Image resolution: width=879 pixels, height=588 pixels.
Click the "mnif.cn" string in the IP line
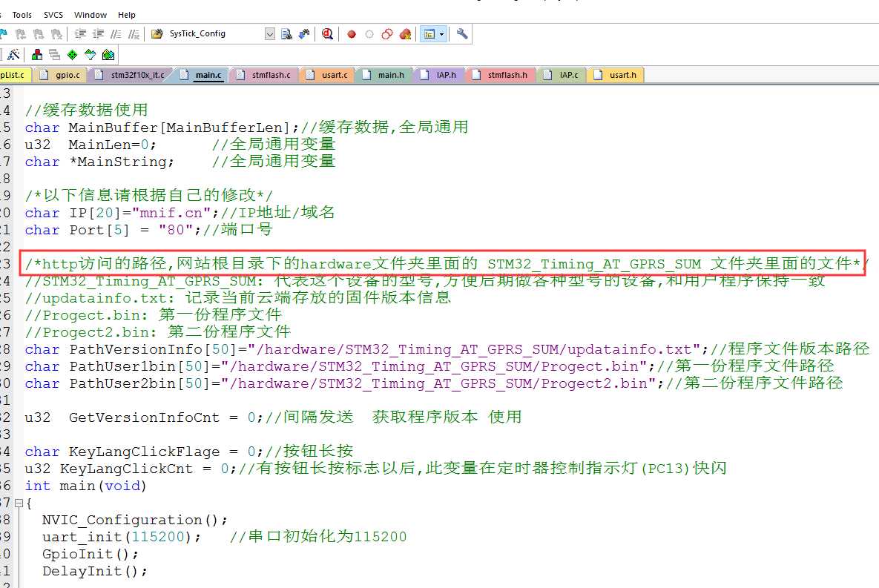[x=171, y=213]
